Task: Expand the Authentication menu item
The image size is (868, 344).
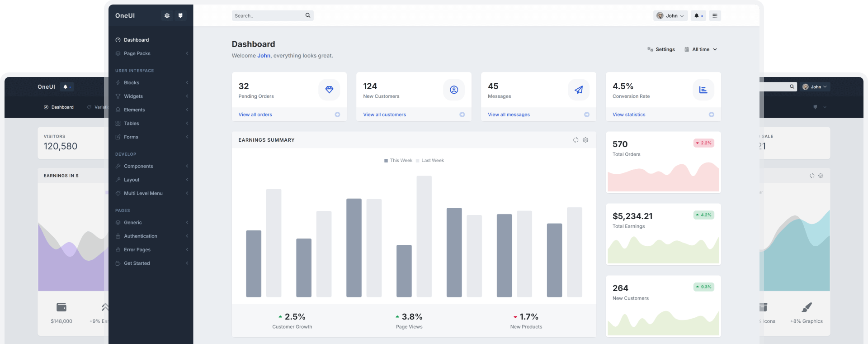Action: coord(140,236)
